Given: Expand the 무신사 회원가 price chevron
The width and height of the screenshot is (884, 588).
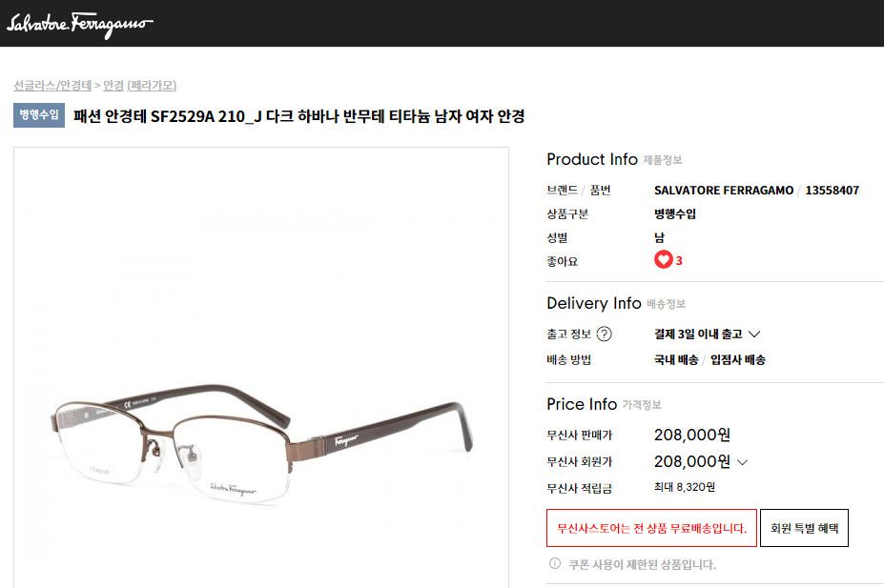Looking at the screenshot, I should 743,462.
